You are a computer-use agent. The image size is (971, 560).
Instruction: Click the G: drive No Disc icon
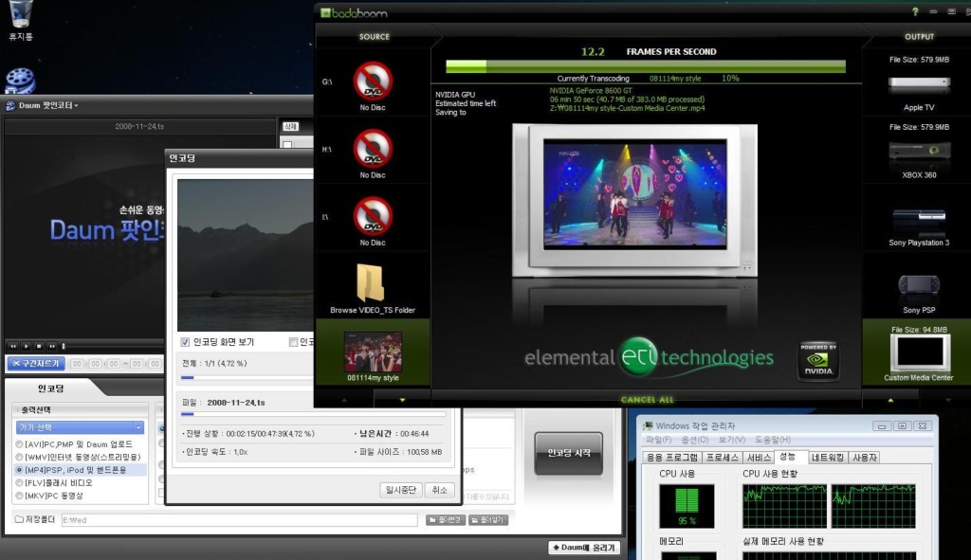(373, 81)
